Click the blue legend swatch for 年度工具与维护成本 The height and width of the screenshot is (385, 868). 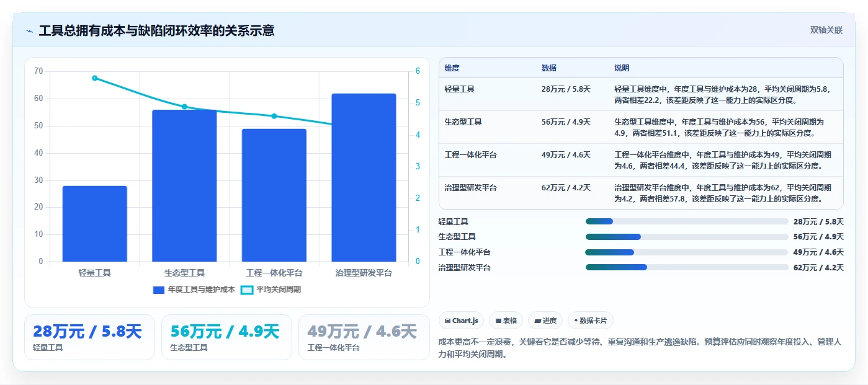[159, 290]
